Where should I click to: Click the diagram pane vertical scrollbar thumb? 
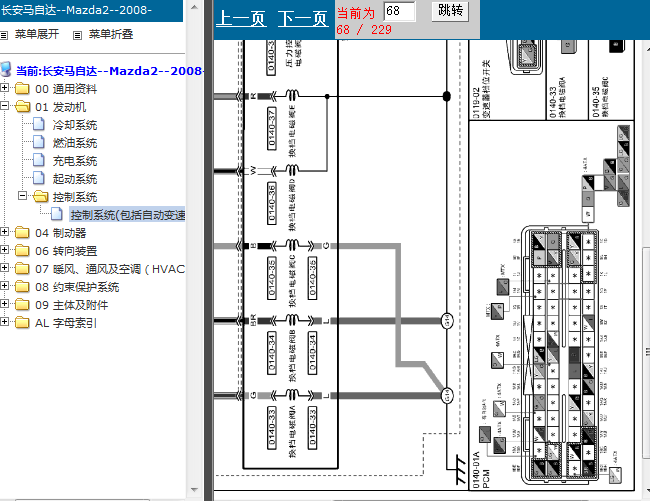(x=646, y=353)
